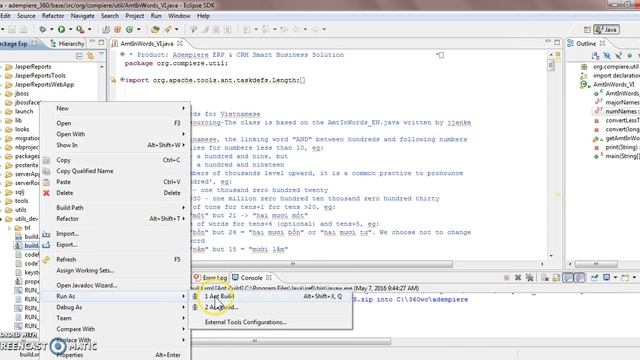Select main(String[]) method in Outline
This screenshot has height=360, width=640.
(x=622, y=156)
